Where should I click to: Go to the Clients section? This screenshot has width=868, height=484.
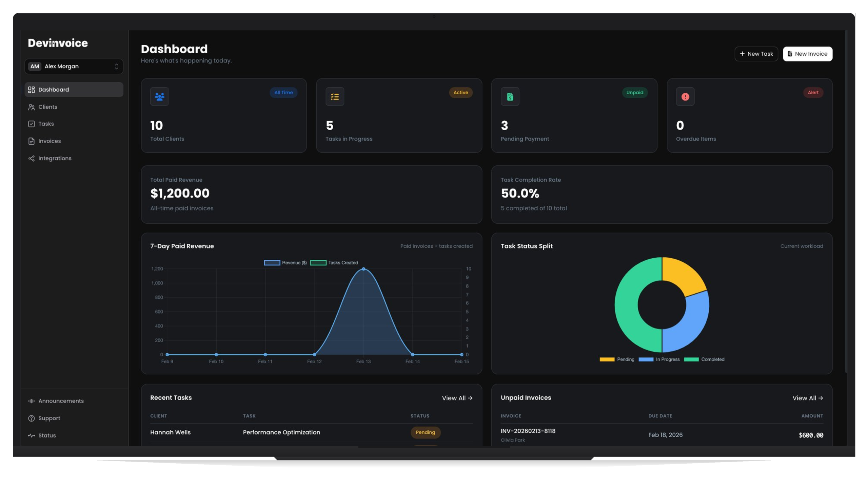[x=47, y=107]
